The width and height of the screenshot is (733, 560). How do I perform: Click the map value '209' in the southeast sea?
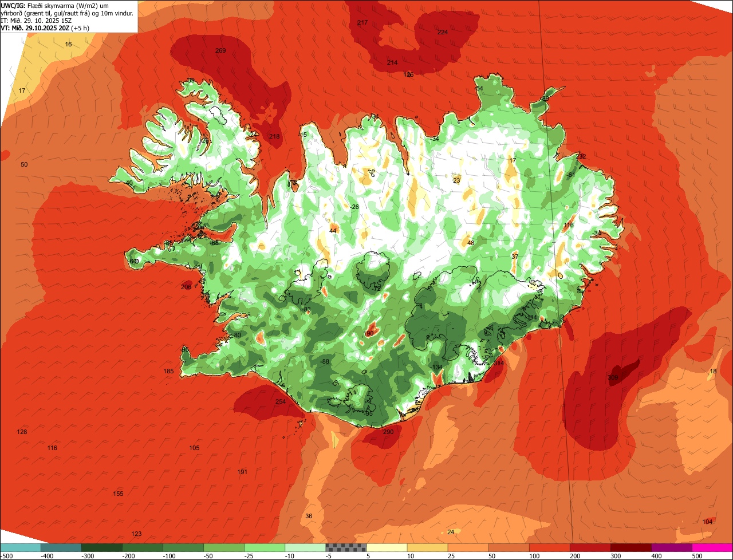coord(613,377)
